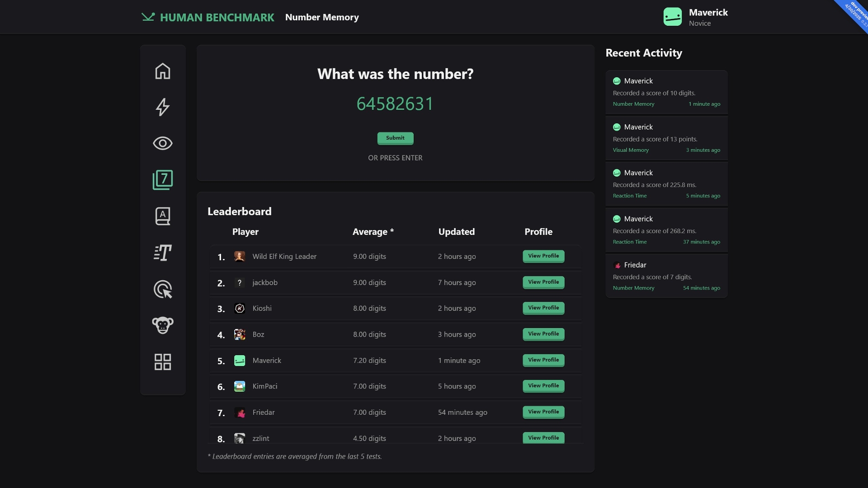Click KimPaci's avatar in leaderboard

pos(240,386)
